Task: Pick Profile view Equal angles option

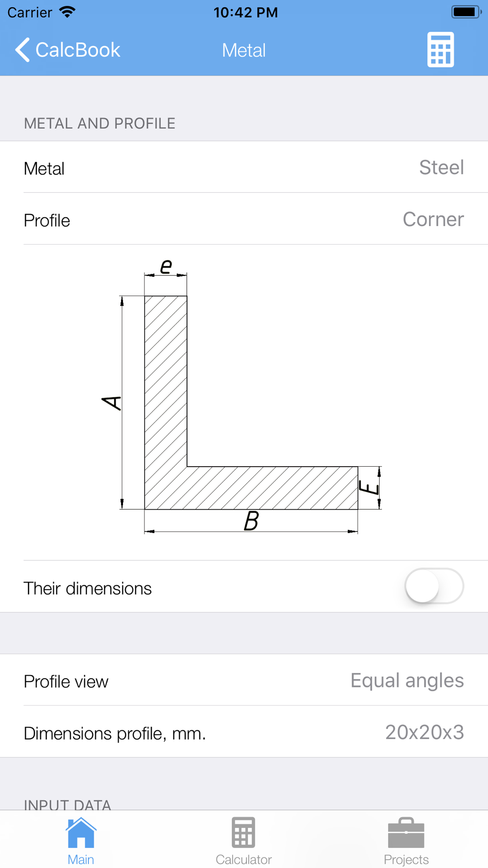Action: coord(407,681)
